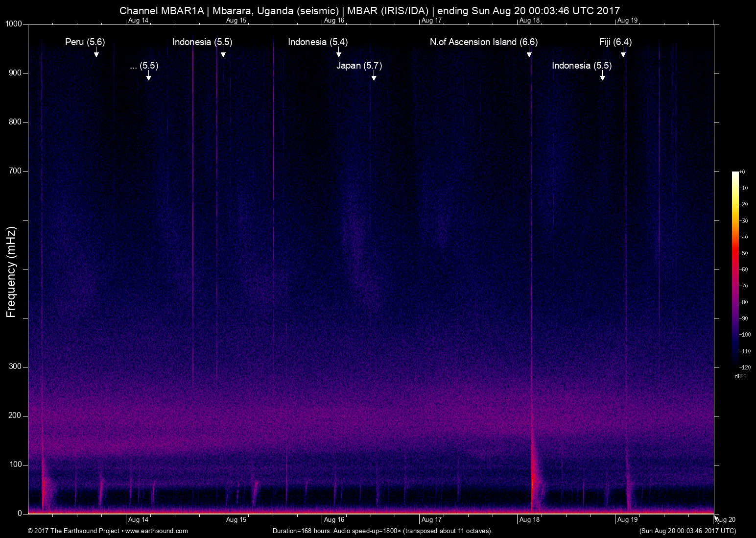Click the Aug 16 date label on top axis
756x538 pixels.
tap(334, 21)
